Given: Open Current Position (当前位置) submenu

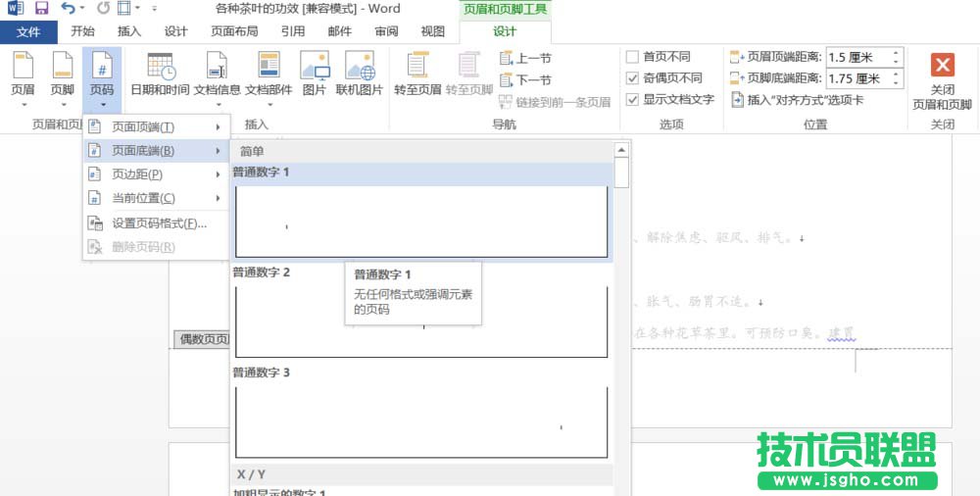Looking at the screenshot, I should click(x=156, y=198).
